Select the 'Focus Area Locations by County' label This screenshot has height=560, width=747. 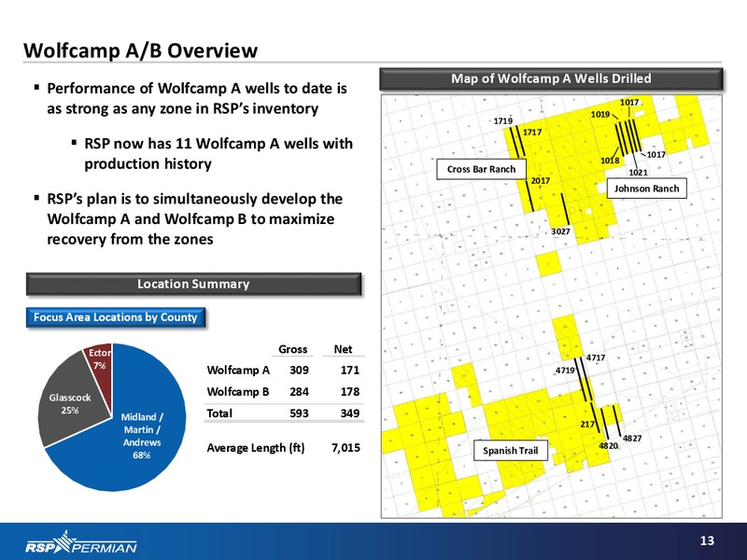(x=115, y=317)
